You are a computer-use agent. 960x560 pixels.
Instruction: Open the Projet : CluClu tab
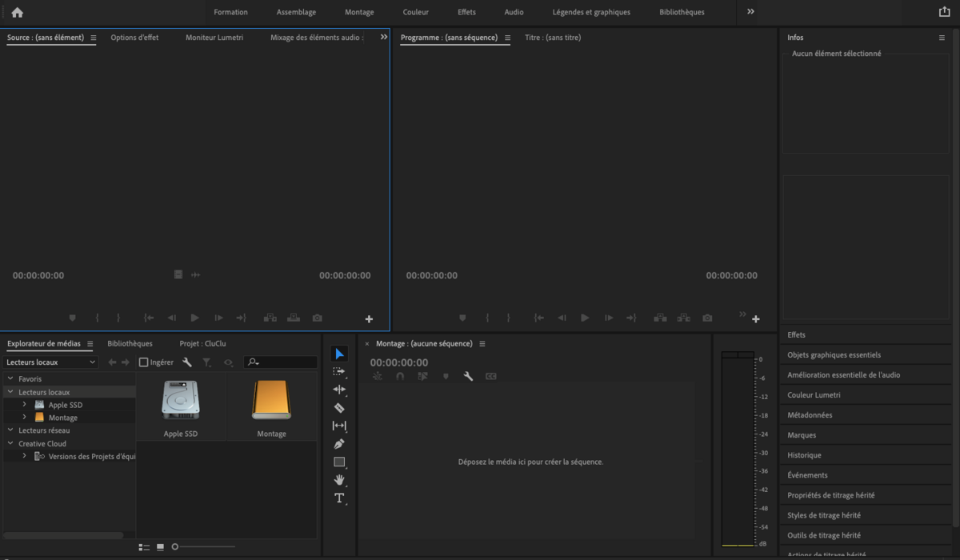[202, 343]
